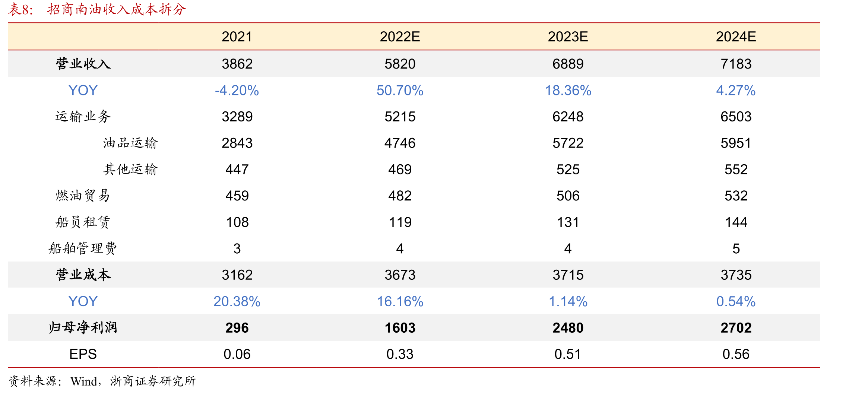Click the 50.70% YOY revenue growth

click(x=400, y=90)
